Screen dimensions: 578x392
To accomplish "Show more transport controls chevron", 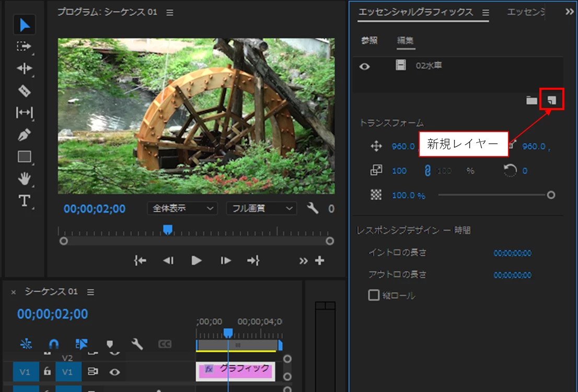I will point(304,261).
